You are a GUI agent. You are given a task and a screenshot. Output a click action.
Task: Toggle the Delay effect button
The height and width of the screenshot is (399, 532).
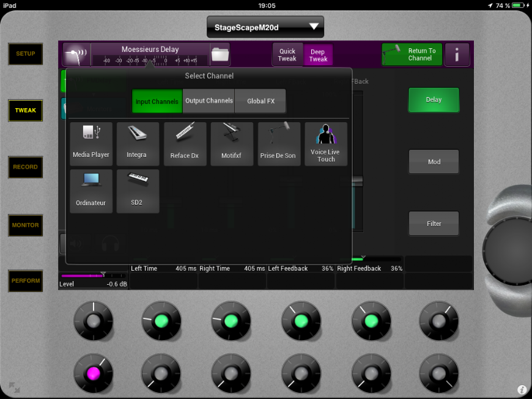pos(434,100)
